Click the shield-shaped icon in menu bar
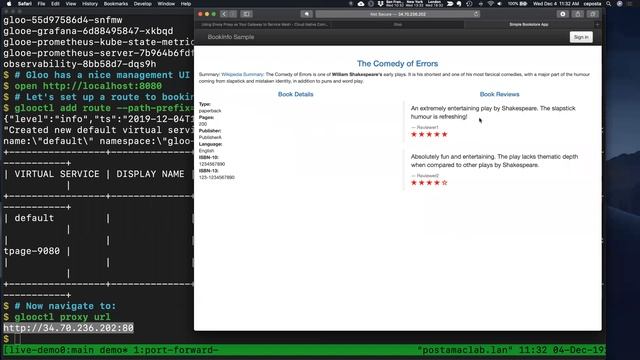 [380, 4]
